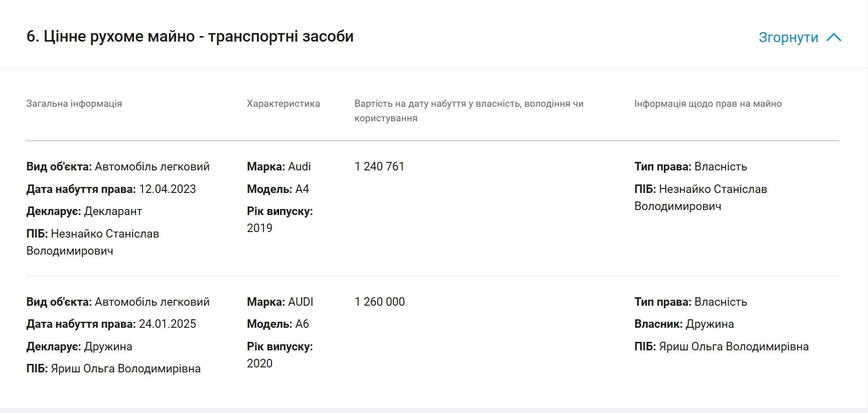868x413 pixels.
Task: Click column header 'Характеристика'
Action: point(283,104)
